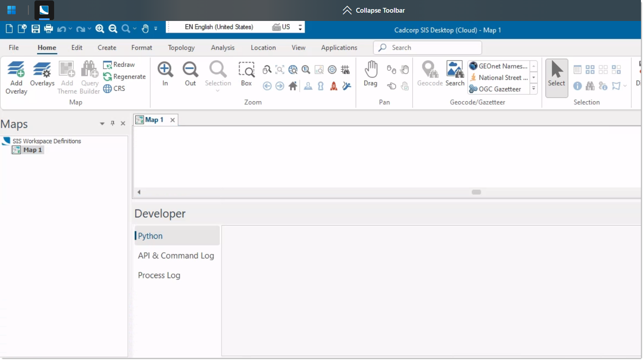Open the undo history dropdown arrow
Screen dimensions: 644x361
(x=70, y=29)
